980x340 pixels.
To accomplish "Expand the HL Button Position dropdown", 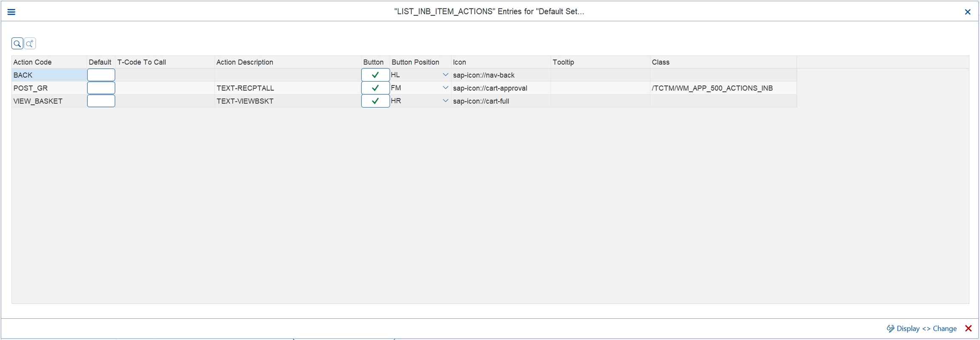I will [x=445, y=75].
